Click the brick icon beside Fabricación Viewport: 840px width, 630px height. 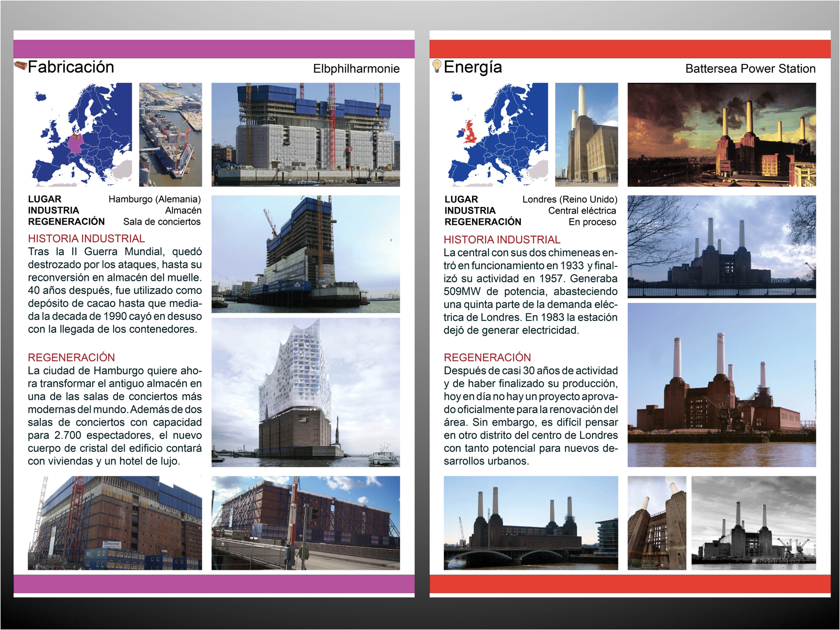click(x=21, y=66)
